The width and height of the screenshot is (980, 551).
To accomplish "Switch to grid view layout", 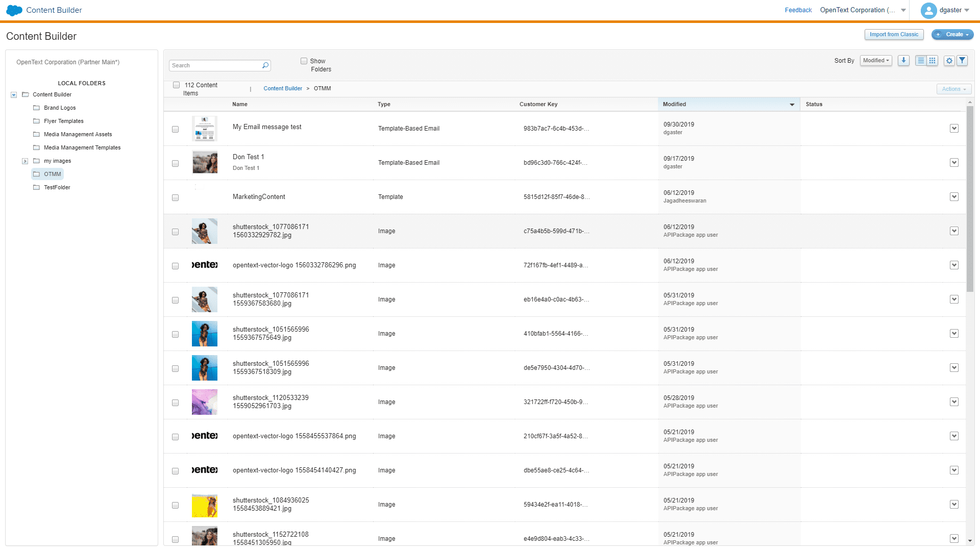I will click(x=933, y=60).
